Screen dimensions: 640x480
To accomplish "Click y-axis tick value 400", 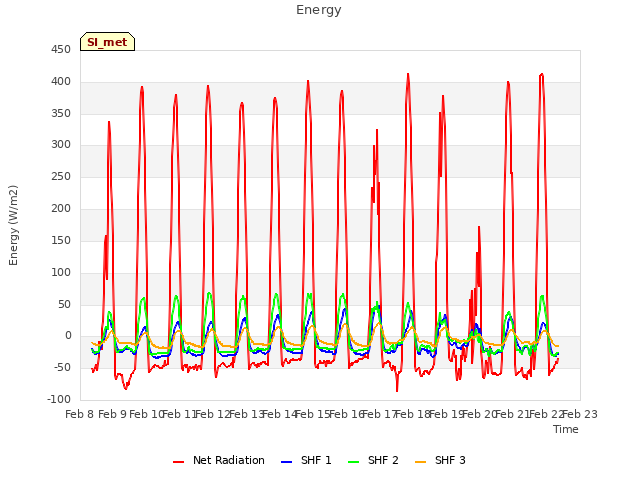I will tap(61, 82).
